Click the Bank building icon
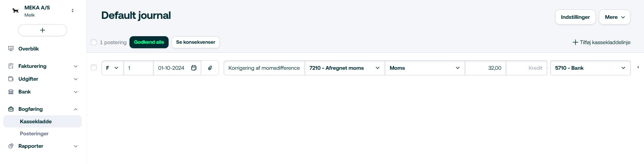 pyautogui.click(x=11, y=92)
